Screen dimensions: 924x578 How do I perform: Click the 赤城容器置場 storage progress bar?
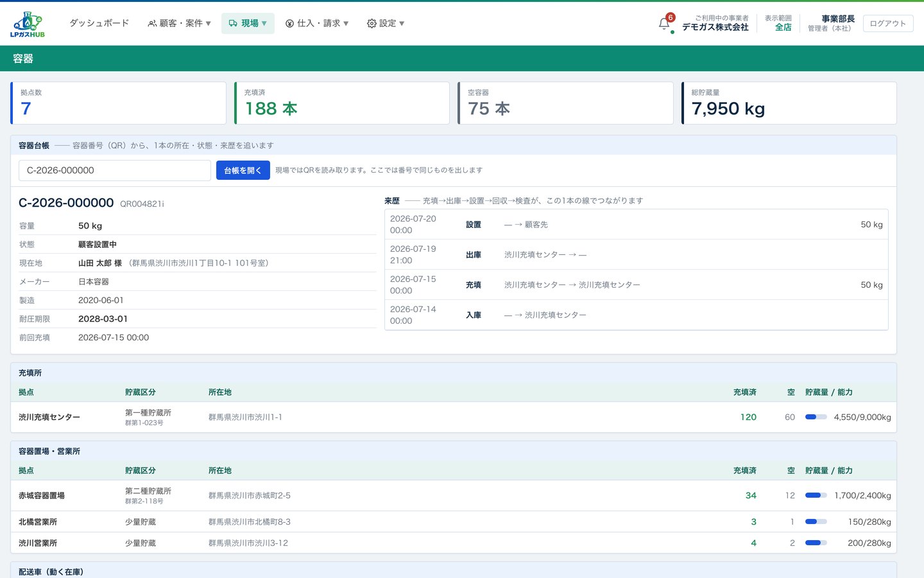tap(816, 495)
